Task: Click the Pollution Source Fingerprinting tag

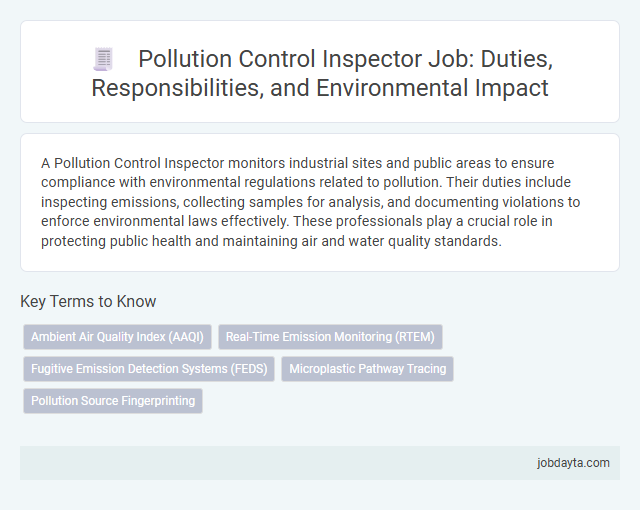Action: tap(113, 401)
